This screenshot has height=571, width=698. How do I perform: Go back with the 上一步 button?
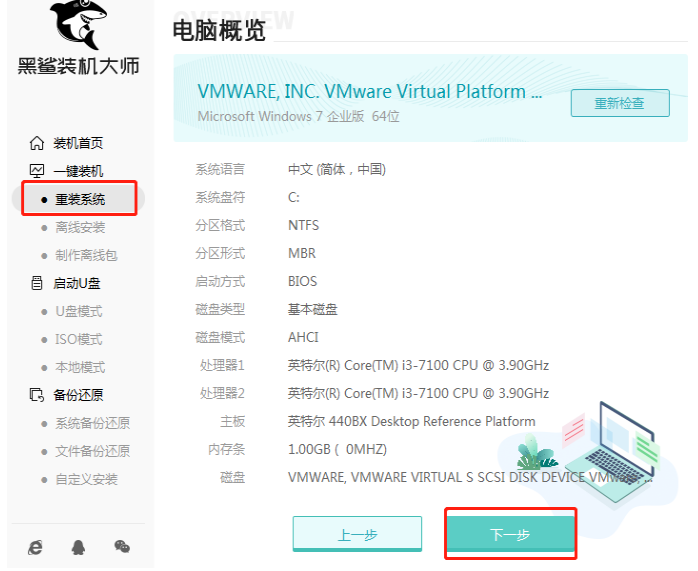point(357,534)
